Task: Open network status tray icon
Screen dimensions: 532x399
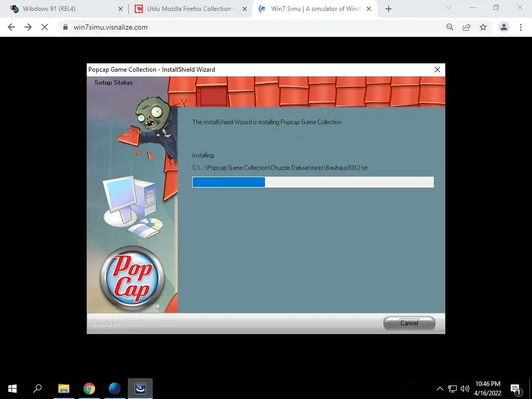Action: 453,389
